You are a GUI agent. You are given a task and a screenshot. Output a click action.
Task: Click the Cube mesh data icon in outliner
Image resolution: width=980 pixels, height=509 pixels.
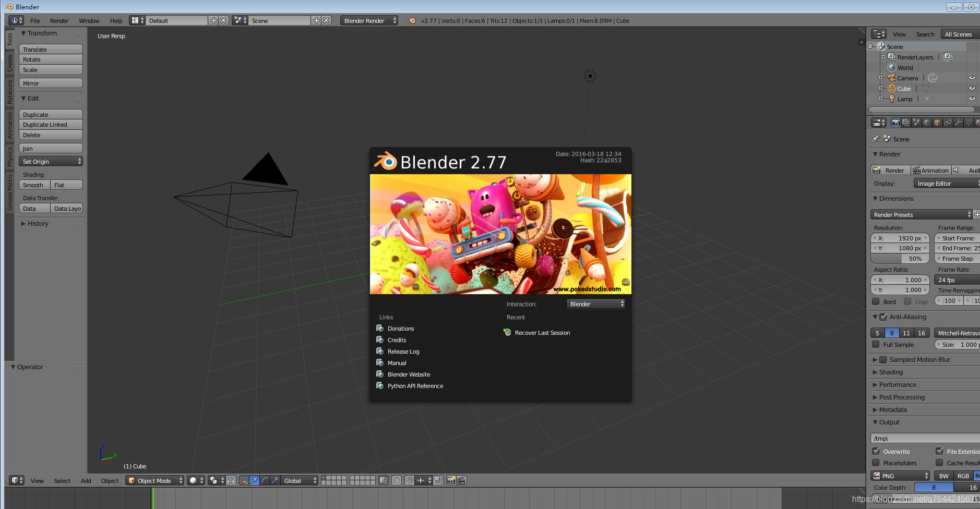pyautogui.click(x=926, y=88)
